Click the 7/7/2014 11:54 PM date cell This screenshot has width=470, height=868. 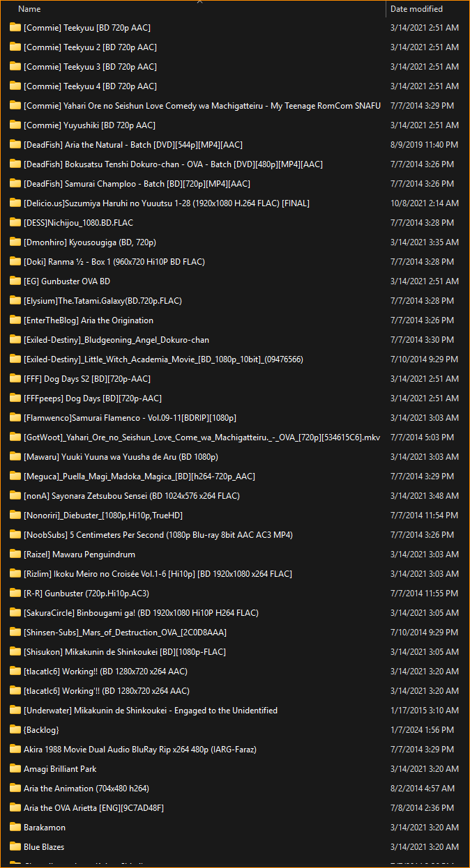(424, 516)
